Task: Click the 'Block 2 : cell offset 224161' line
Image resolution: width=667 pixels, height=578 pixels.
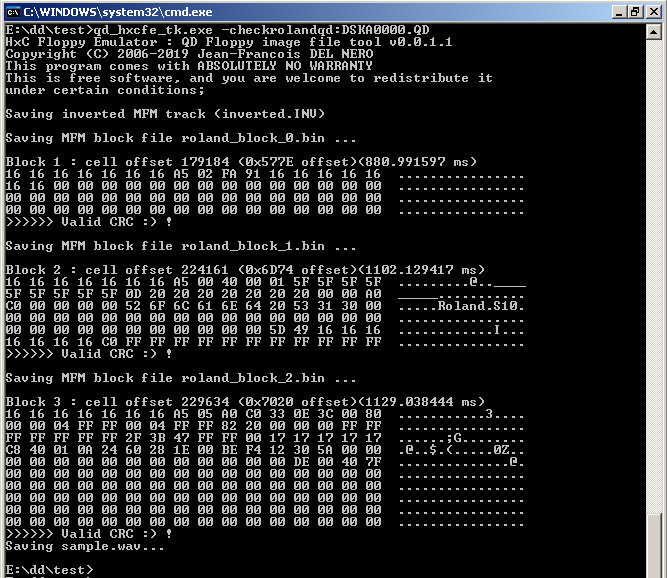Action: (245, 270)
